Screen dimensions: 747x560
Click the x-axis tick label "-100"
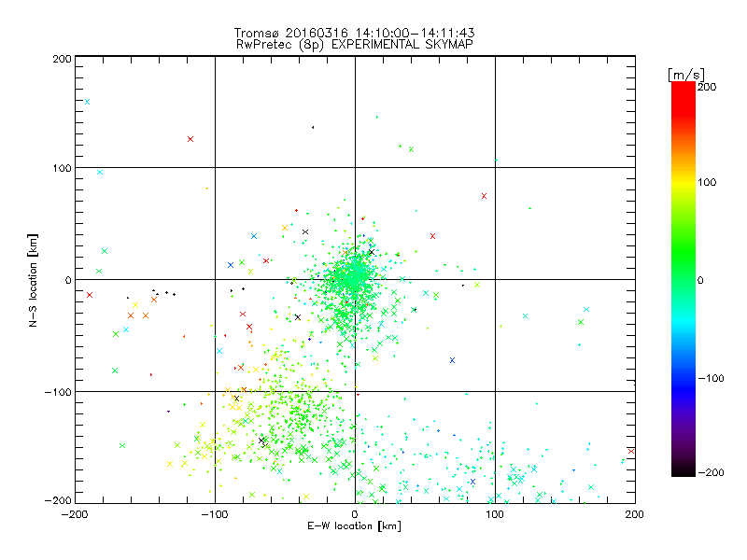click(x=215, y=514)
